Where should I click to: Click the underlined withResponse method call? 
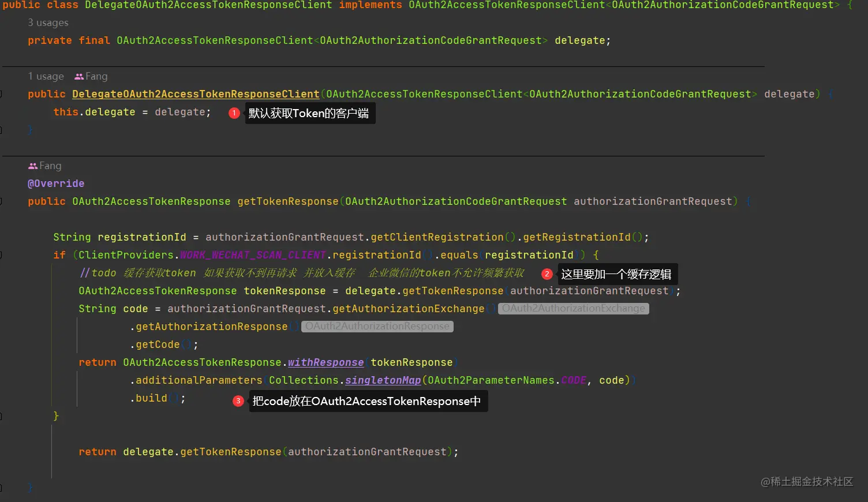[325, 362]
